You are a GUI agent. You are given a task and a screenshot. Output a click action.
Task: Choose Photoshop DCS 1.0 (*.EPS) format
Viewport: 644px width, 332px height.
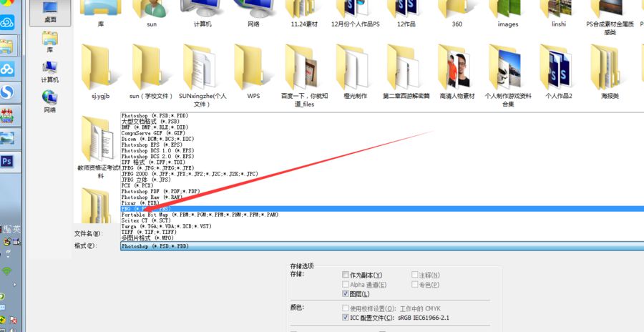tap(382, 150)
